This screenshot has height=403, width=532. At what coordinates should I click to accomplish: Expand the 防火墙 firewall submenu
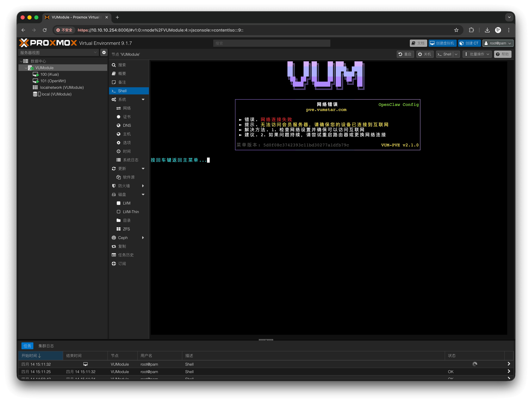pyautogui.click(x=143, y=186)
